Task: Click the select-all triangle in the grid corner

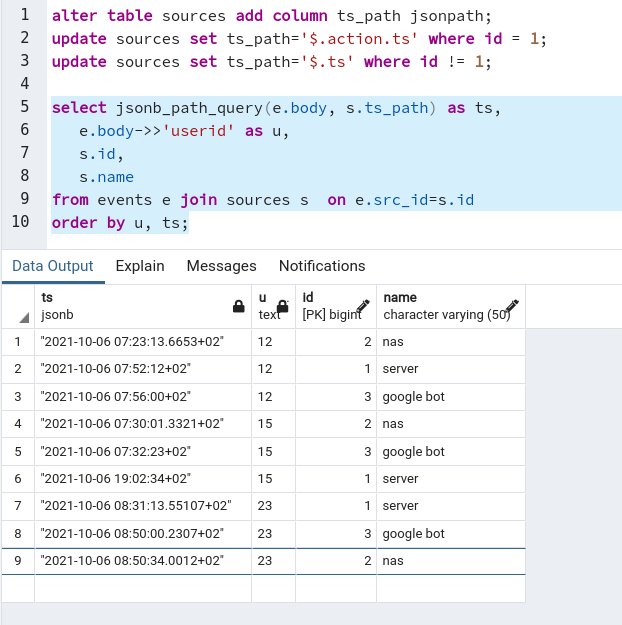Action: [x=23, y=318]
